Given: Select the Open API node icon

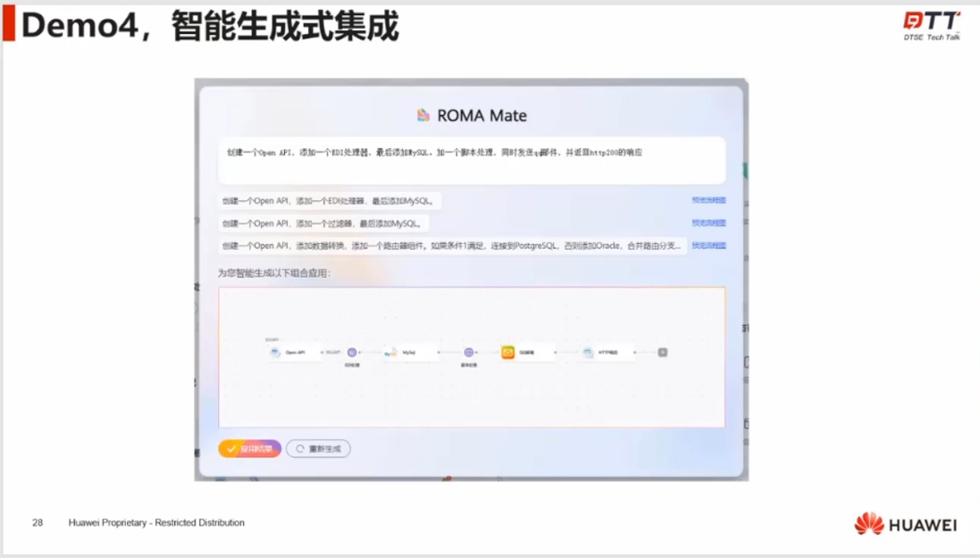Looking at the screenshot, I should click(275, 353).
